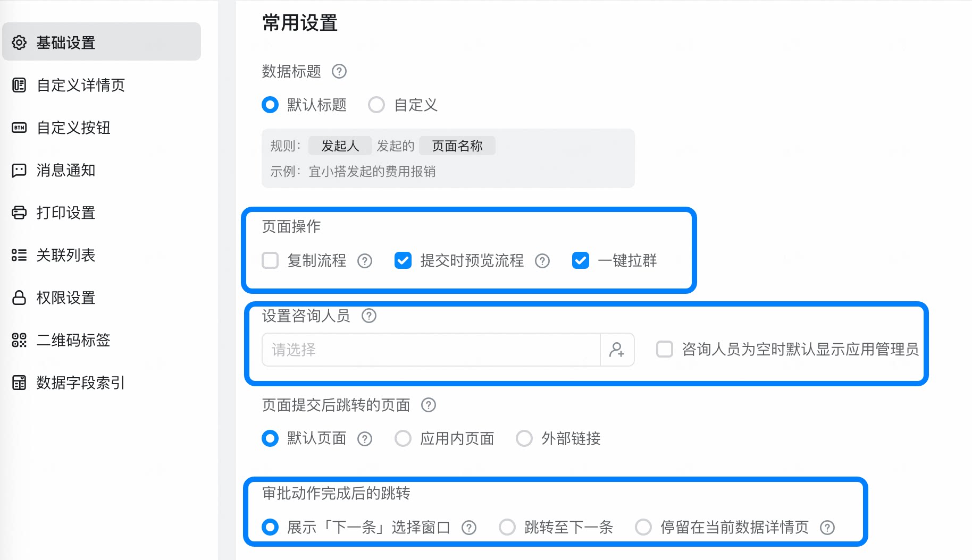Screen dimensions: 972x560
Task: Click help icon after 展示「下一条」选择窗口
Action: [x=469, y=528]
